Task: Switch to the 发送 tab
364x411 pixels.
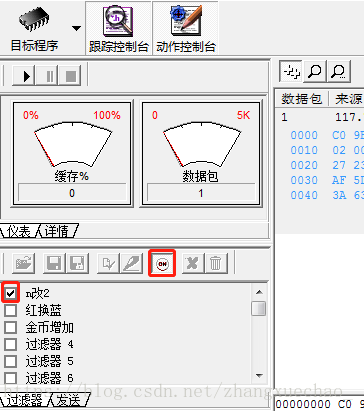Action: tap(69, 400)
